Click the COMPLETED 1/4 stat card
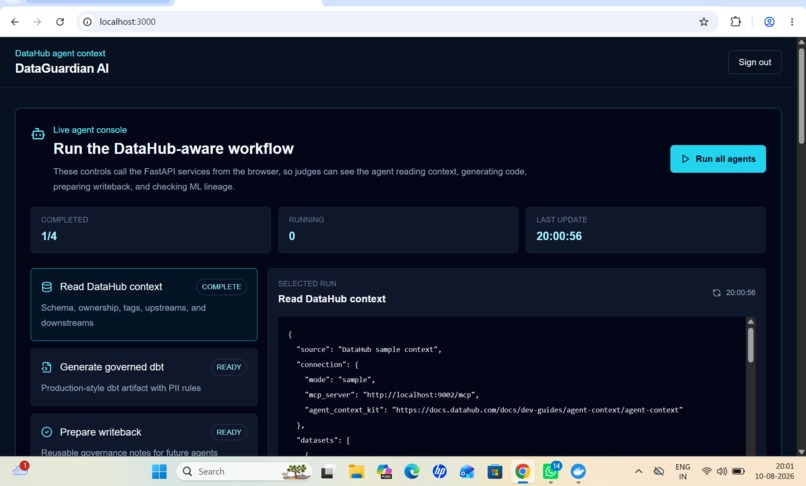This screenshot has width=806, height=486. (x=151, y=230)
